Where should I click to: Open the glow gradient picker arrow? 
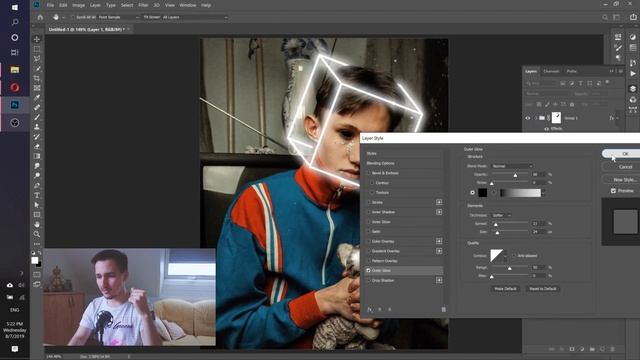point(543,192)
